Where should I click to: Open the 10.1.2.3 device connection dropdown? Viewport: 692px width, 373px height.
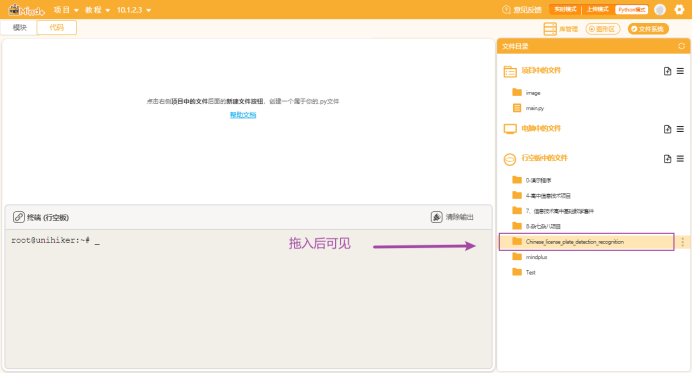coord(134,10)
